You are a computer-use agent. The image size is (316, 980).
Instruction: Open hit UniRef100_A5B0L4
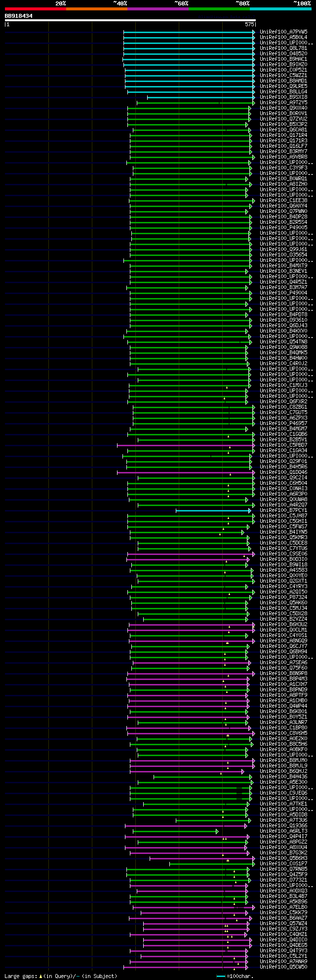point(283,37)
